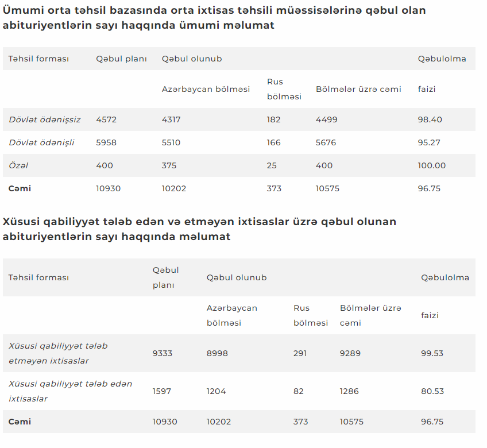
Task: Click the second heading about xüsusi qabiliyyət
Action: point(199,229)
